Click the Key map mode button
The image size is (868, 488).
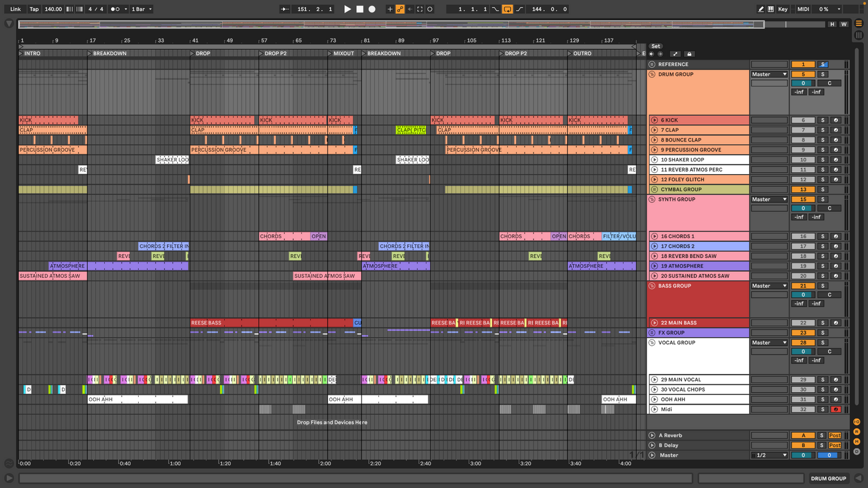(x=783, y=9)
